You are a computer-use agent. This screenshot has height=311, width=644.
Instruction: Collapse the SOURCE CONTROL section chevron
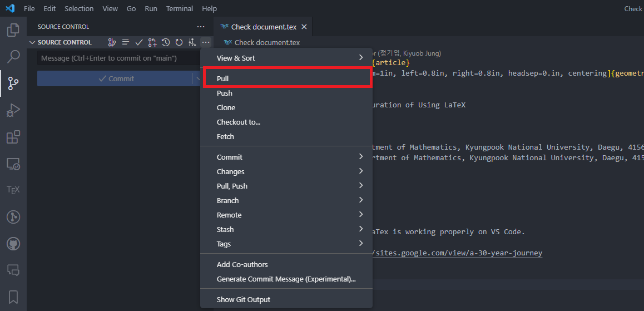tap(32, 42)
